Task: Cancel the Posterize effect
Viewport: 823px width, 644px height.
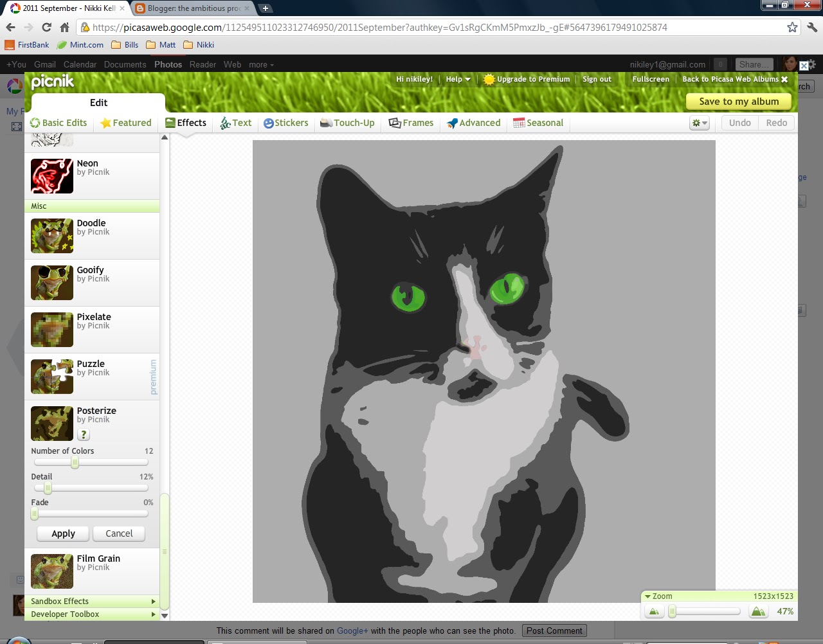Action: [119, 533]
